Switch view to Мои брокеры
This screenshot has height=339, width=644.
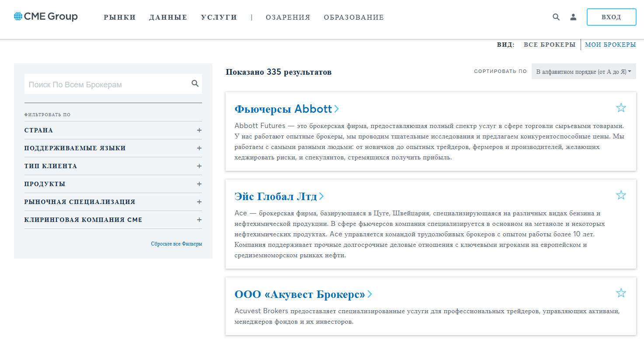[611, 45]
